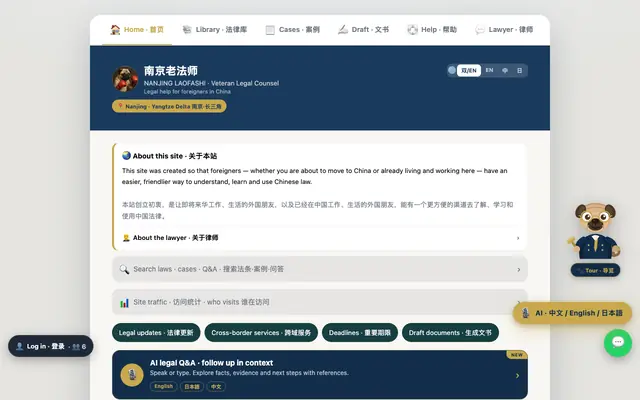The width and height of the screenshot is (640, 400).
Task: Expand About the lawyer · 关于律师
Action: (321, 238)
